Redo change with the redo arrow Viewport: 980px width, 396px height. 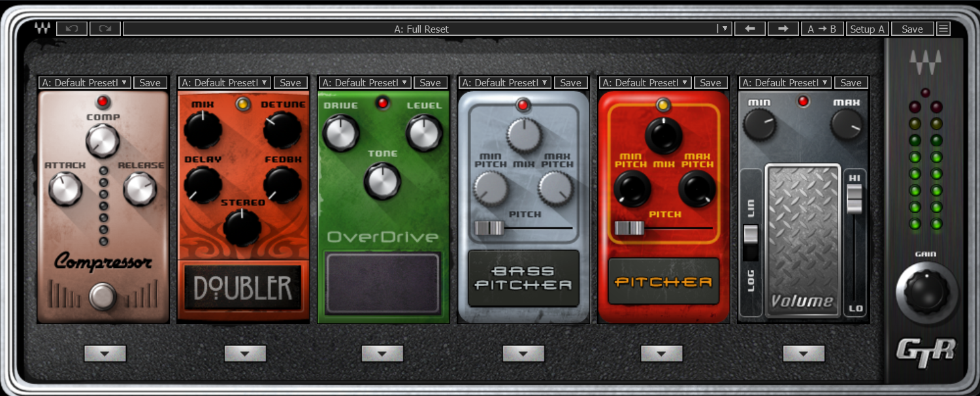pos(105,29)
